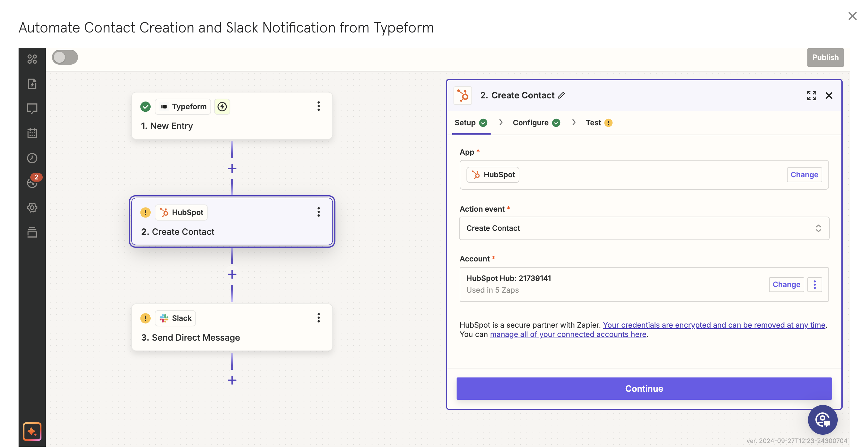Open the three-dot options on Slack step 3
868x448 pixels.
tap(317, 317)
